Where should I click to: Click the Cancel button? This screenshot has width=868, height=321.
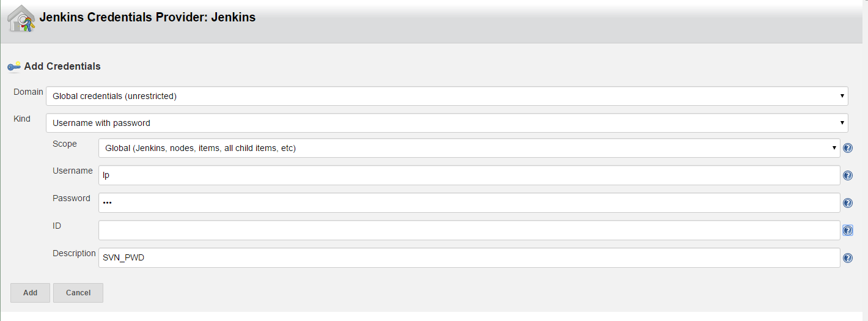[78, 293]
